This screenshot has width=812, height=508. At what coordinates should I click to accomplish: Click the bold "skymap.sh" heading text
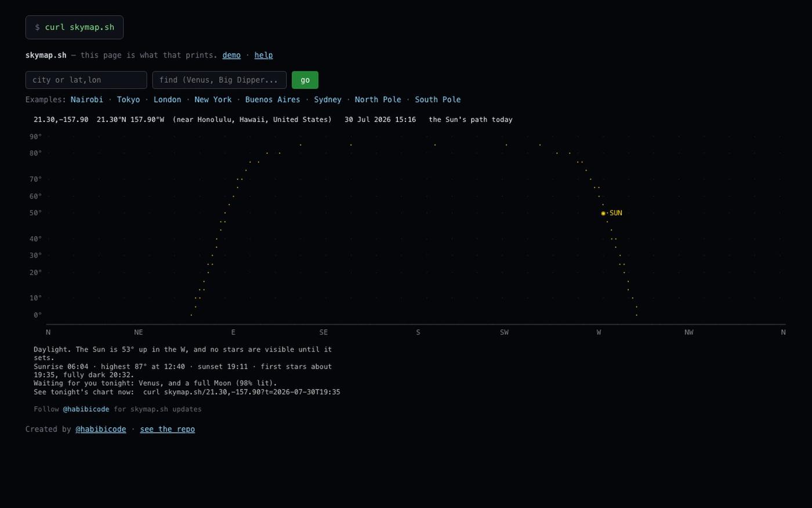[x=46, y=55]
